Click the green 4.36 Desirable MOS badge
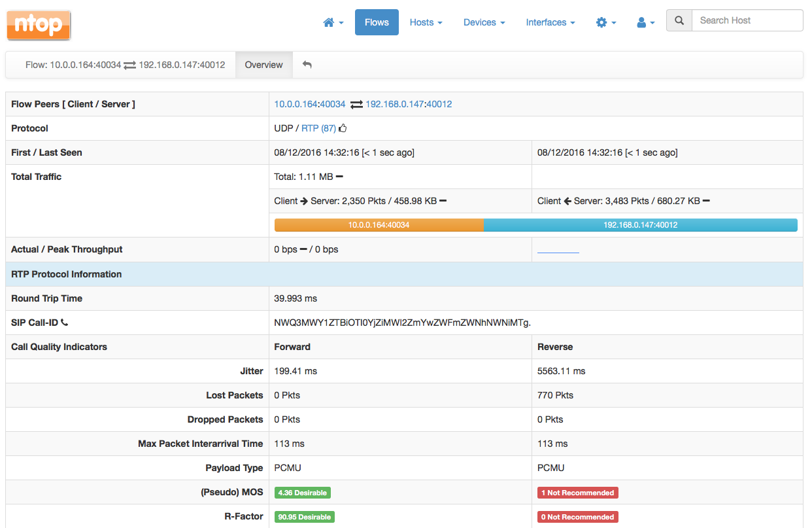Viewport: 812px width, 528px height. (302, 493)
